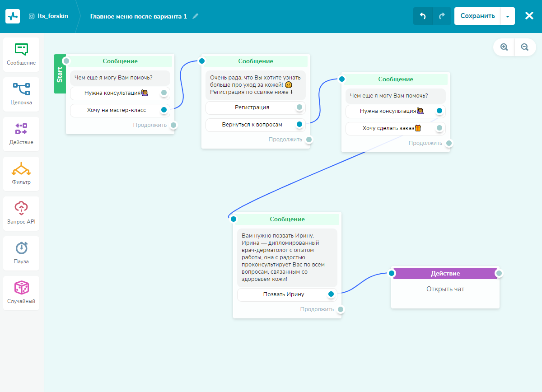Undo the last change
Screen dimensions: 542x392
pyautogui.click(x=423, y=16)
